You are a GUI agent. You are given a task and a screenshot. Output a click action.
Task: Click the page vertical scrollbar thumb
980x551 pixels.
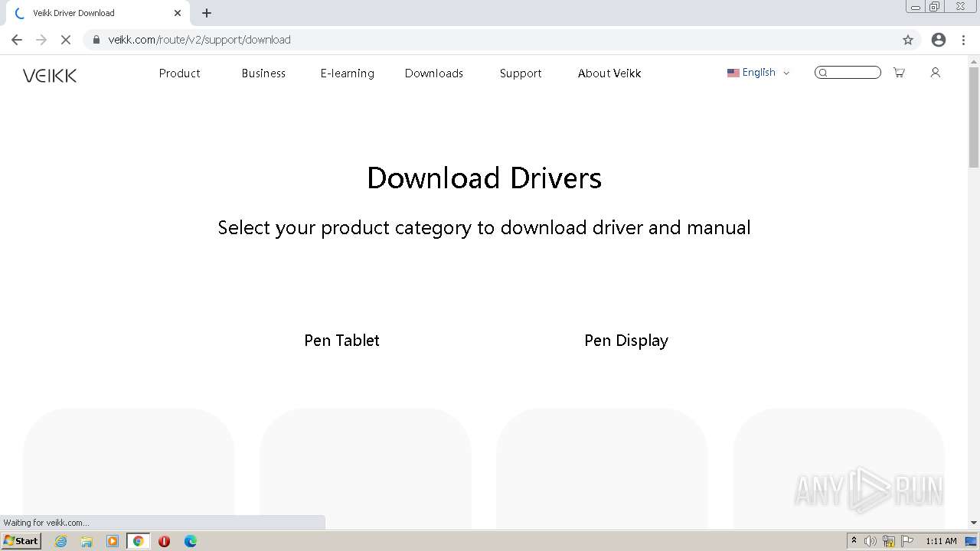click(x=974, y=116)
